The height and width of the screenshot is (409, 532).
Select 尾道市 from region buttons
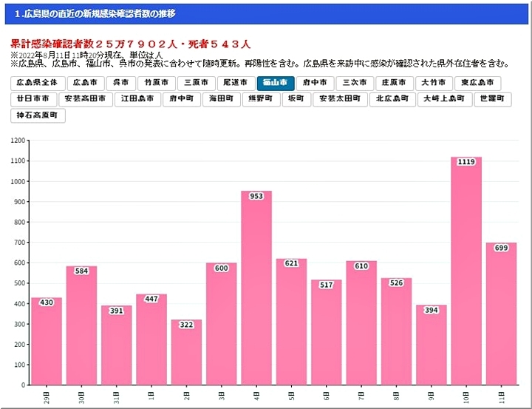pyautogui.click(x=236, y=83)
